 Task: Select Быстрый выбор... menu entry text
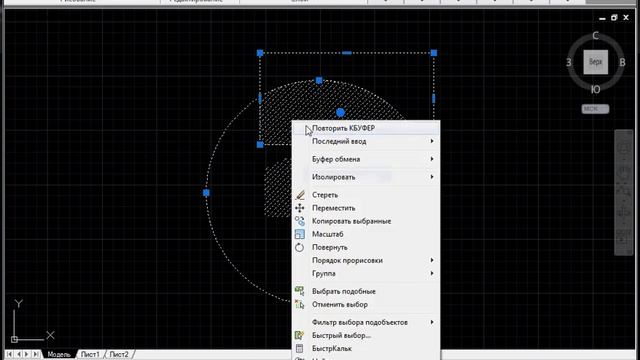(x=341, y=336)
